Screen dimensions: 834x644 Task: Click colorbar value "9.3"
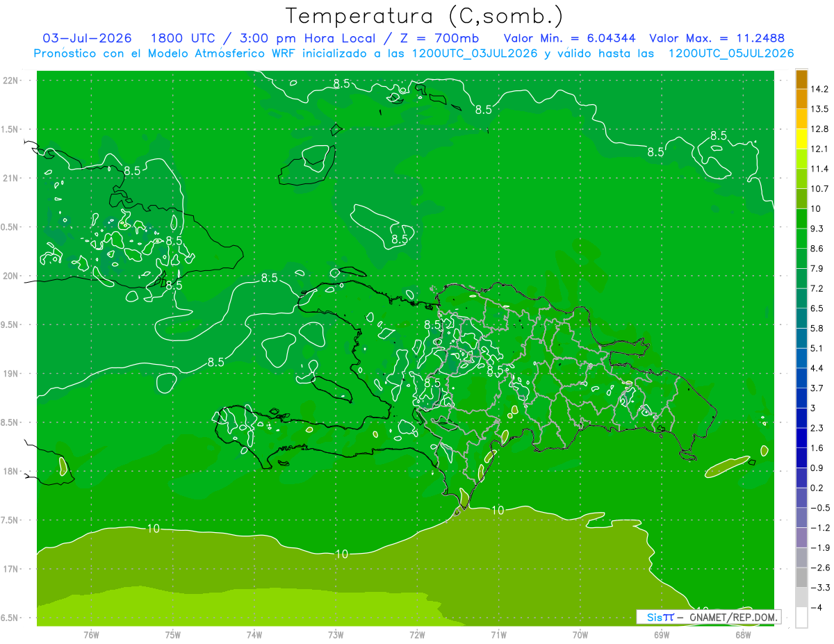(x=817, y=229)
